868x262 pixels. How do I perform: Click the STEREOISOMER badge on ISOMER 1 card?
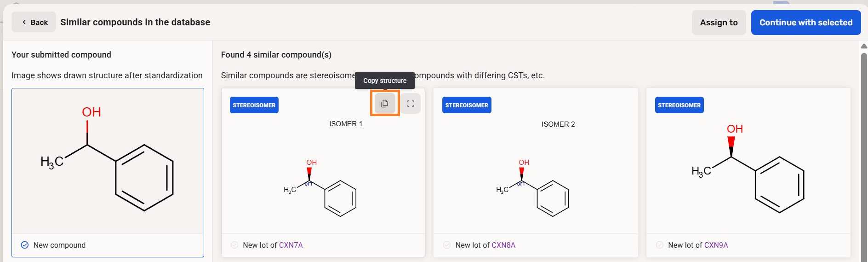(x=254, y=105)
